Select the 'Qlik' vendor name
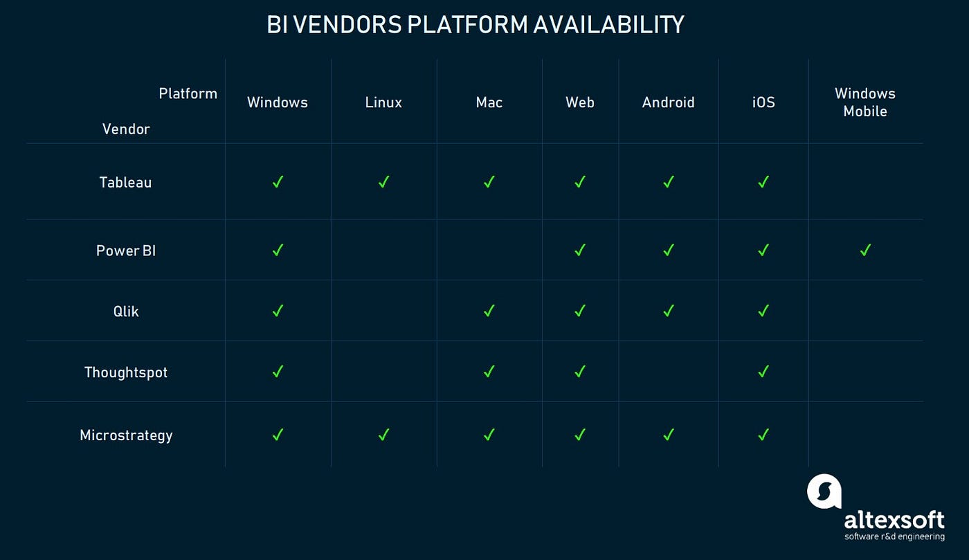 (126, 311)
